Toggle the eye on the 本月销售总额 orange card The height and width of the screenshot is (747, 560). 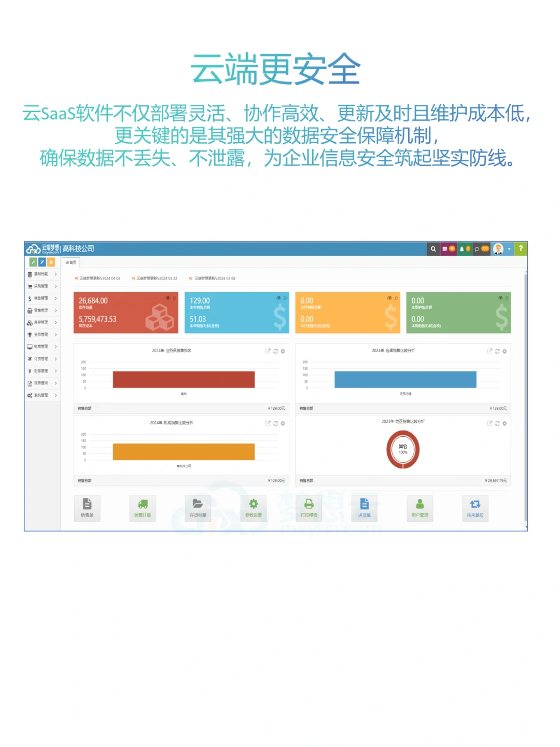tap(389, 298)
